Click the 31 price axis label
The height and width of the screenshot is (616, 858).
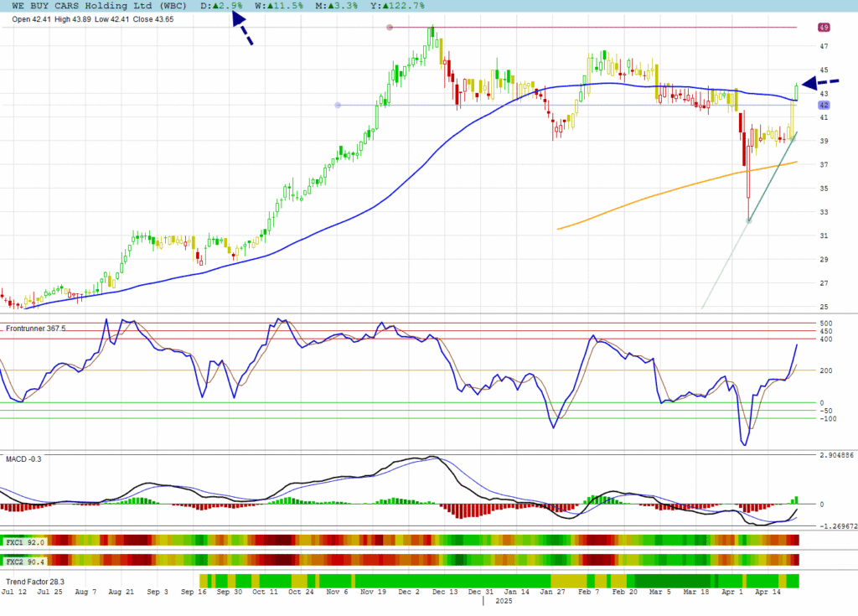(x=824, y=236)
